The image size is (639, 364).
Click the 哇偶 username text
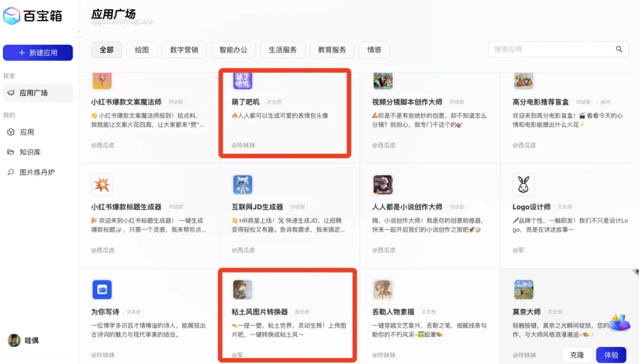tap(31, 340)
